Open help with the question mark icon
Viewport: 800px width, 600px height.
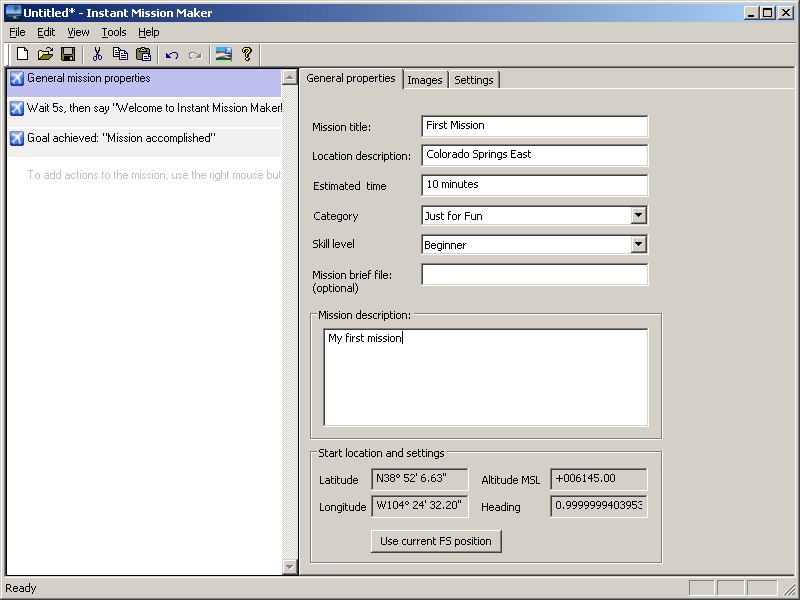[x=247, y=54]
